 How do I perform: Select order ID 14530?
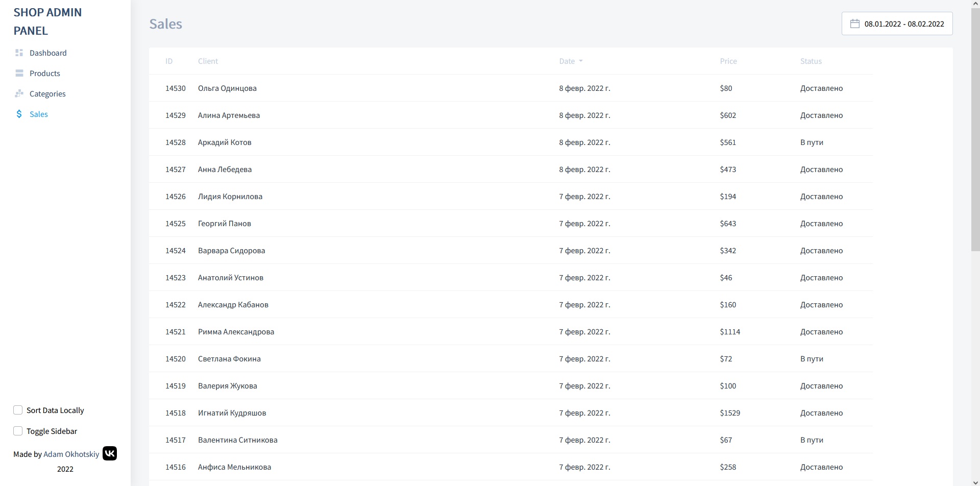[x=176, y=88]
